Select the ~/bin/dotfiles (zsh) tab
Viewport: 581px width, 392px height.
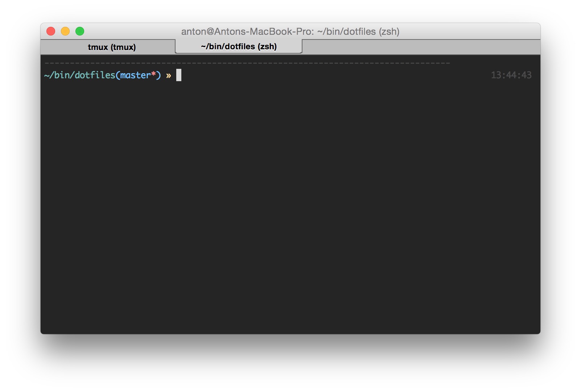(238, 46)
